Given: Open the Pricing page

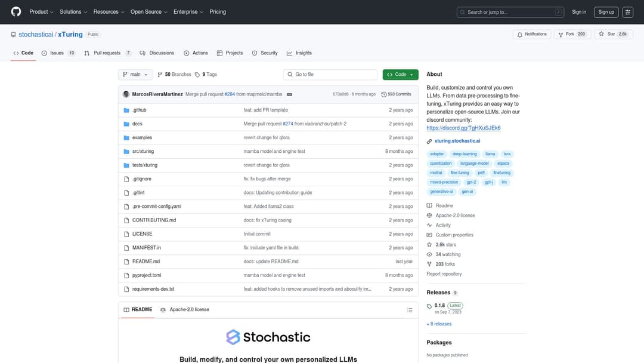Looking at the screenshot, I should 217,12.
